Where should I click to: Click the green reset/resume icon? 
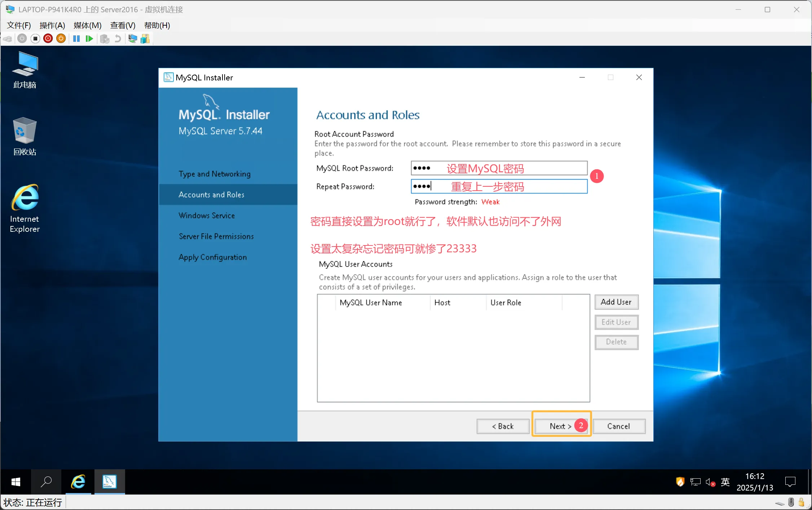89,39
